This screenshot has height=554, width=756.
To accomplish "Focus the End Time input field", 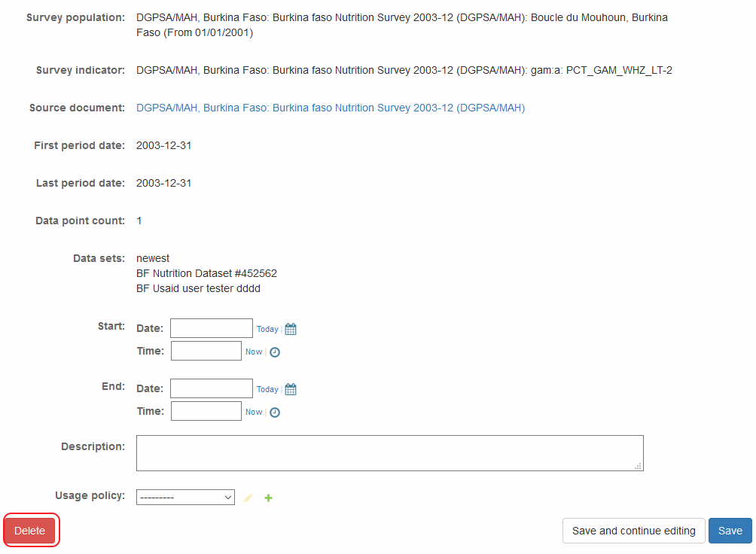I will tap(206, 411).
